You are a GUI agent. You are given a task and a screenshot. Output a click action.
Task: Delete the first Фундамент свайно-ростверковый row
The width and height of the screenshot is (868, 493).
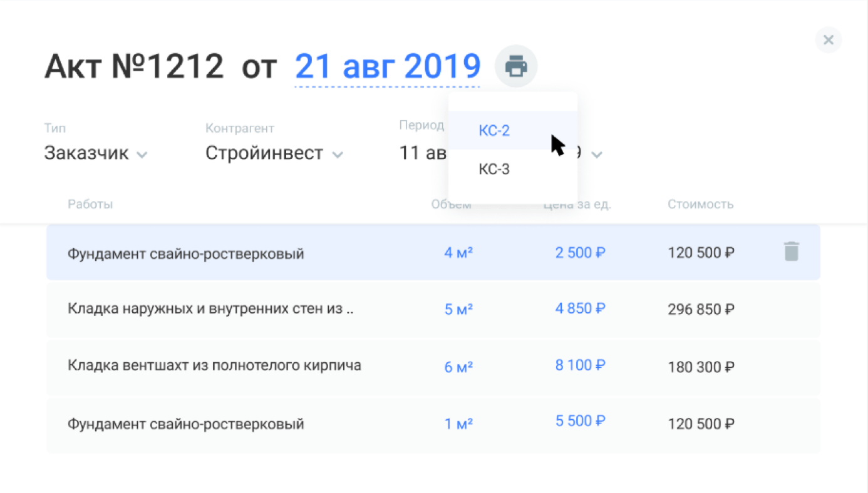(x=792, y=252)
